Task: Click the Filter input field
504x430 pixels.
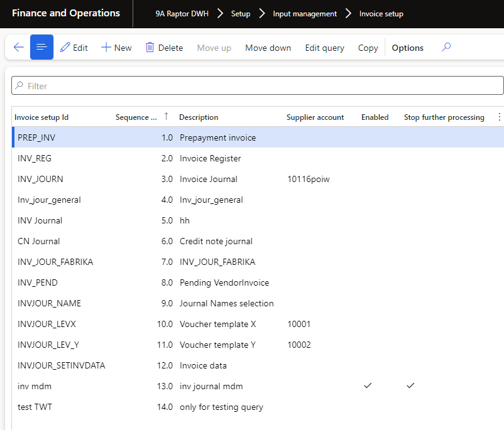Action: click(x=258, y=86)
